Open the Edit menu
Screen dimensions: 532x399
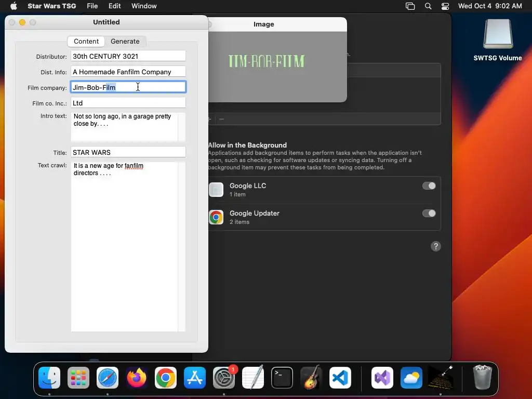(x=115, y=6)
